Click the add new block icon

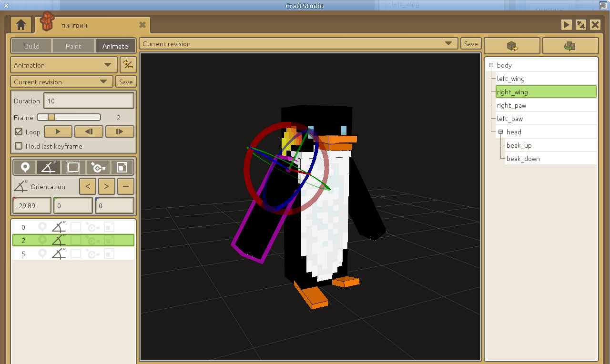point(512,46)
